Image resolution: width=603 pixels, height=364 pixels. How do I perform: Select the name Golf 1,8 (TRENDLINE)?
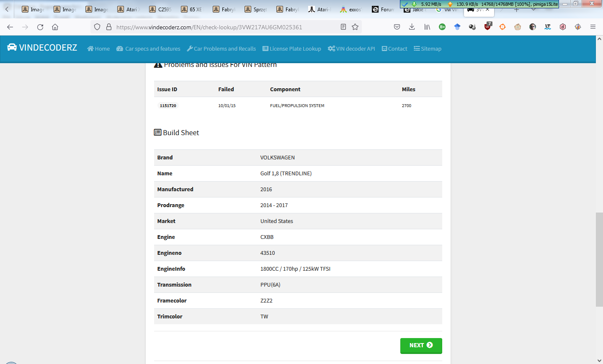286,174
